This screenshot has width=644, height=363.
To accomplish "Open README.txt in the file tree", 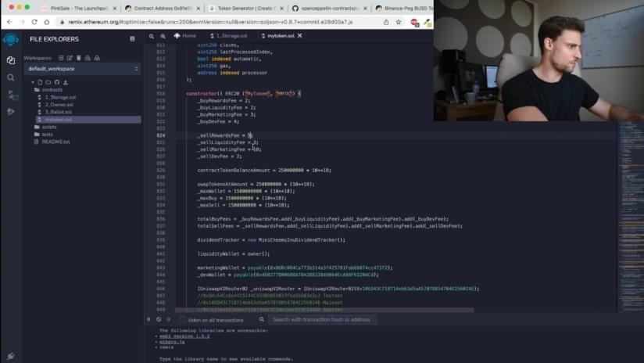I will (x=55, y=142).
